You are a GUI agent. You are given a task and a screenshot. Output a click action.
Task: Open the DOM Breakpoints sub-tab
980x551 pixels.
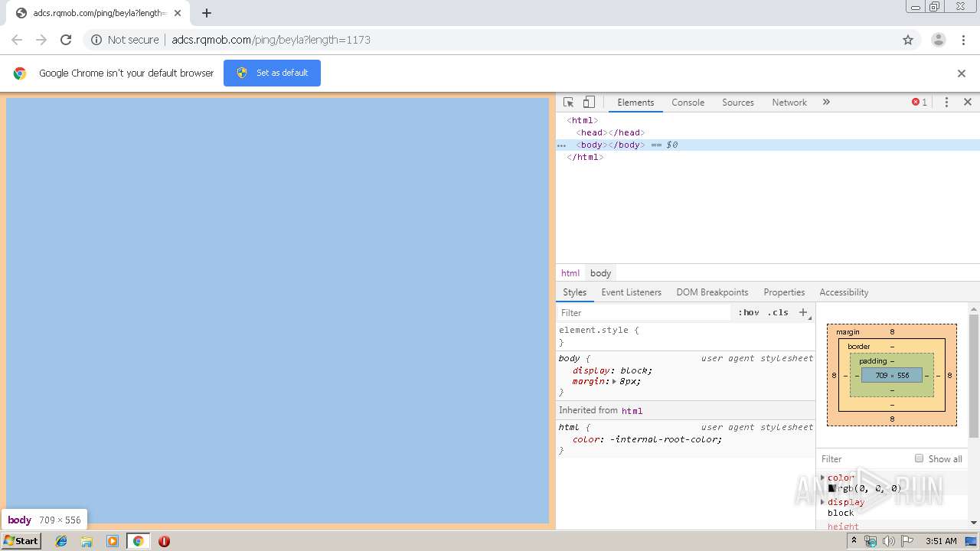coord(712,292)
